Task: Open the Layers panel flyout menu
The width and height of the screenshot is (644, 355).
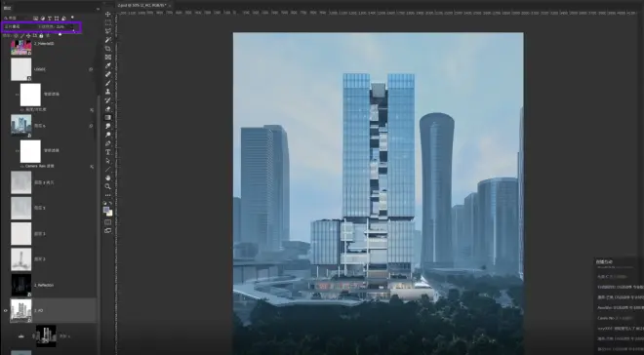Action: [x=98, y=8]
